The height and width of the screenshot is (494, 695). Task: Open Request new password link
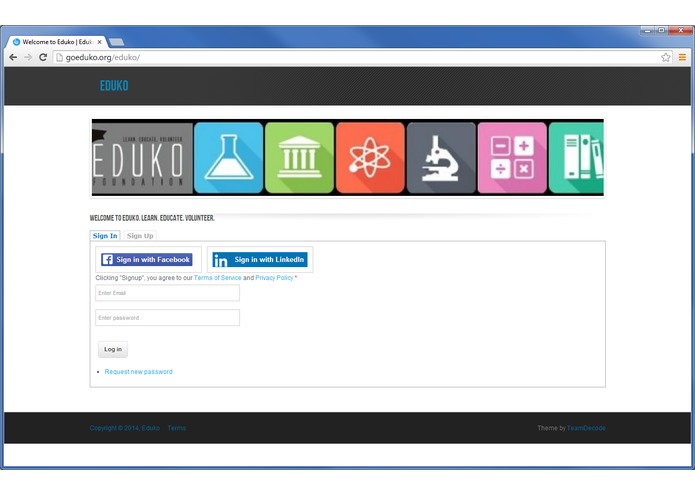pos(138,372)
